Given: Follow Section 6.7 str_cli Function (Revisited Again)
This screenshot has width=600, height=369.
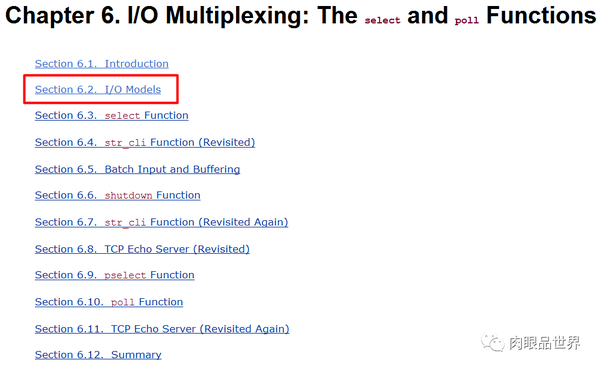Looking at the screenshot, I should pyautogui.click(x=161, y=222).
